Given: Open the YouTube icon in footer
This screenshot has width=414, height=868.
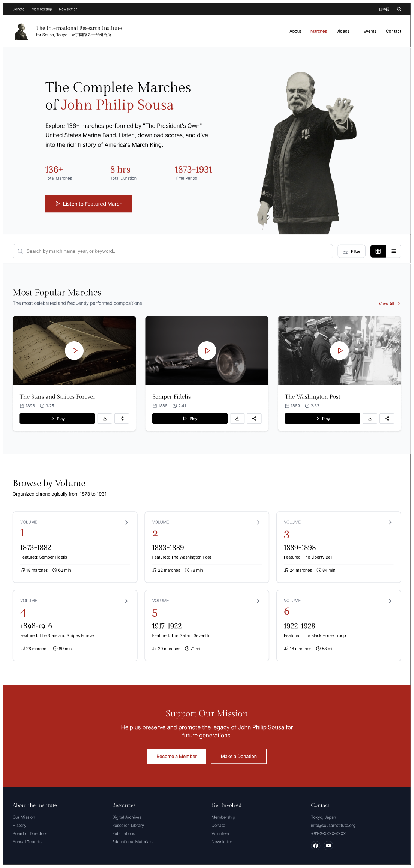Looking at the screenshot, I should pyautogui.click(x=328, y=845).
